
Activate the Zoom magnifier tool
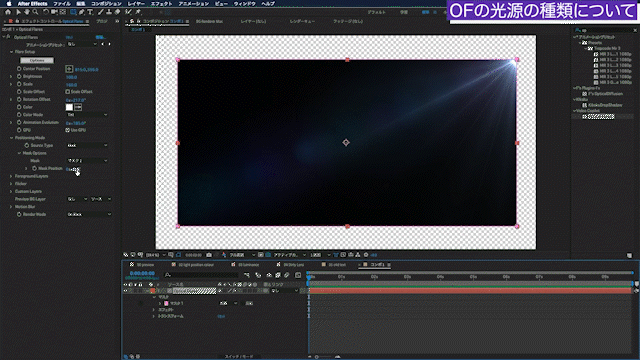(x=36, y=12)
